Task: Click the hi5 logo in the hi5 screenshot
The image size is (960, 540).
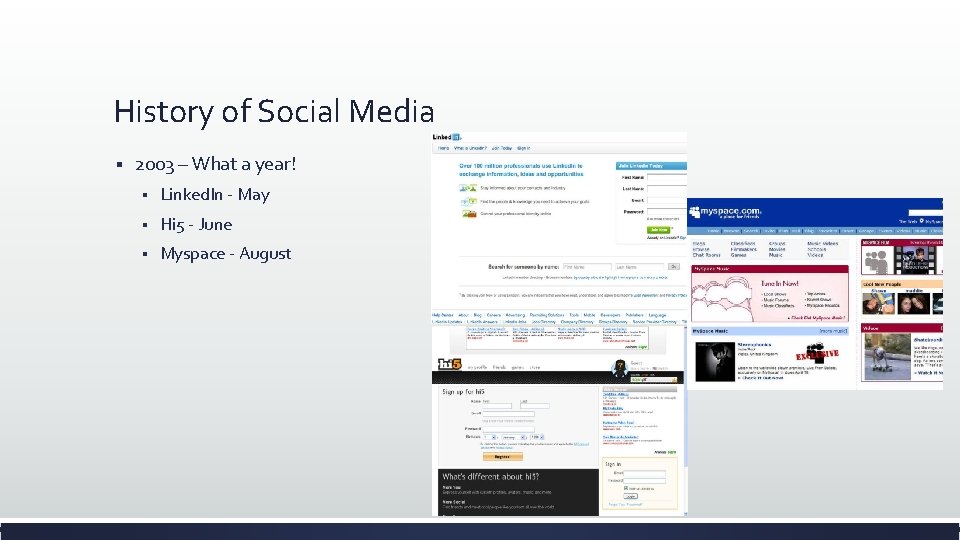Action: pyautogui.click(x=450, y=364)
